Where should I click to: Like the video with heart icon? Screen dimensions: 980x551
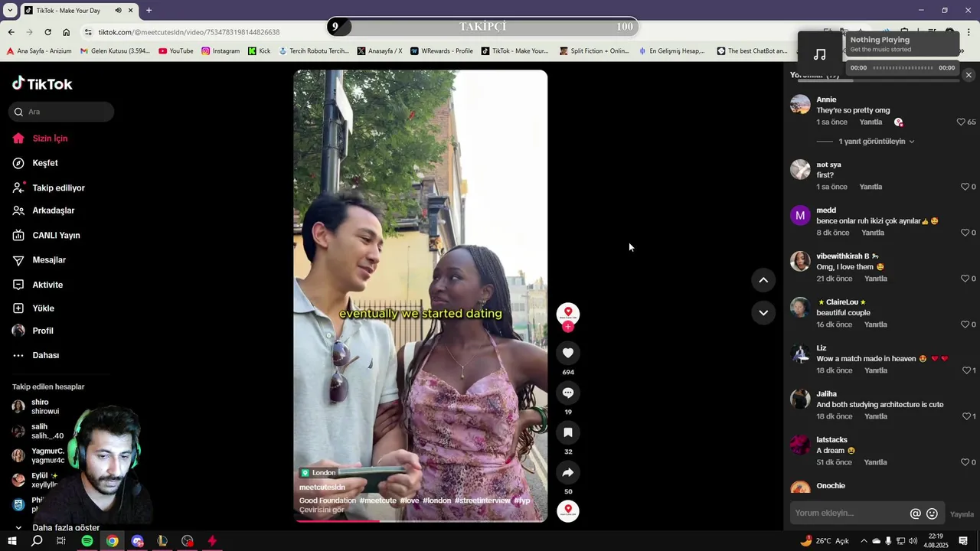tap(568, 353)
